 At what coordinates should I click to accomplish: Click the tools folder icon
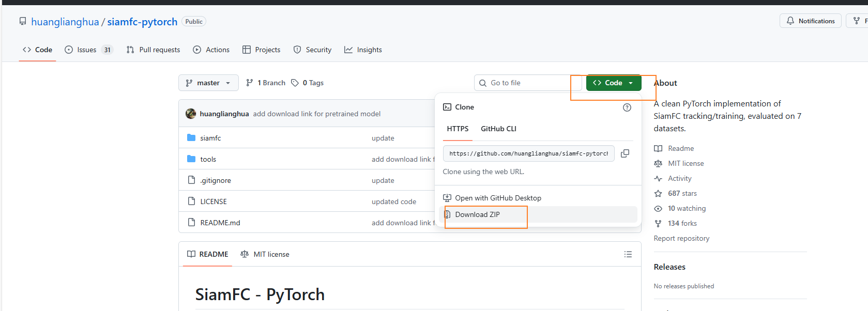pos(191,159)
